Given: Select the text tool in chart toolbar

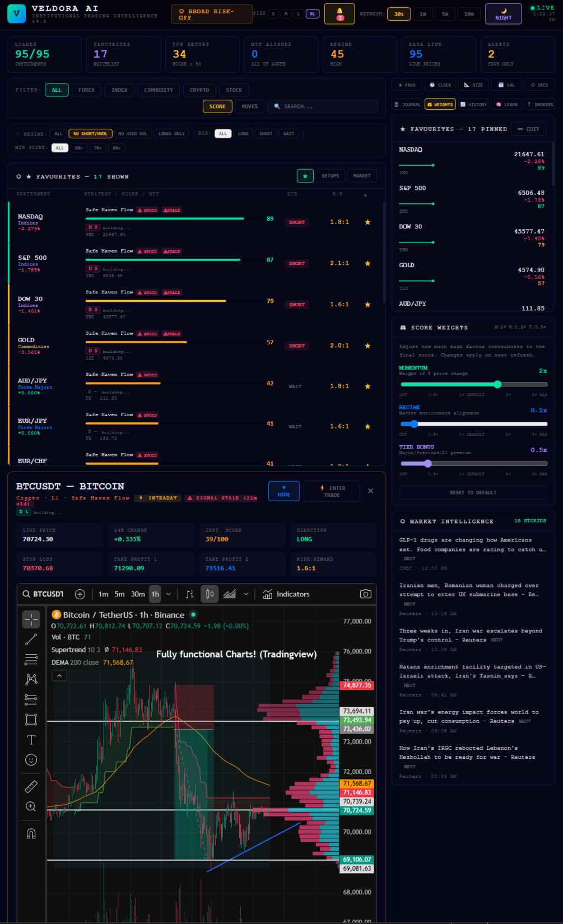Looking at the screenshot, I should 31,740.
